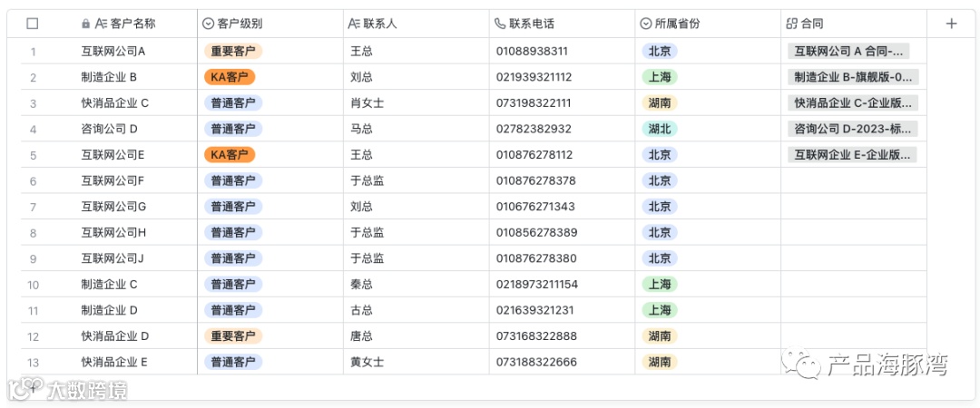Select row number 6

click(34, 181)
